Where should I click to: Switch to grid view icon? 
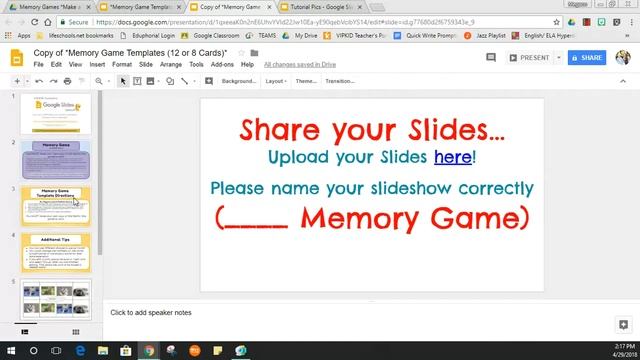click(76, 332)
